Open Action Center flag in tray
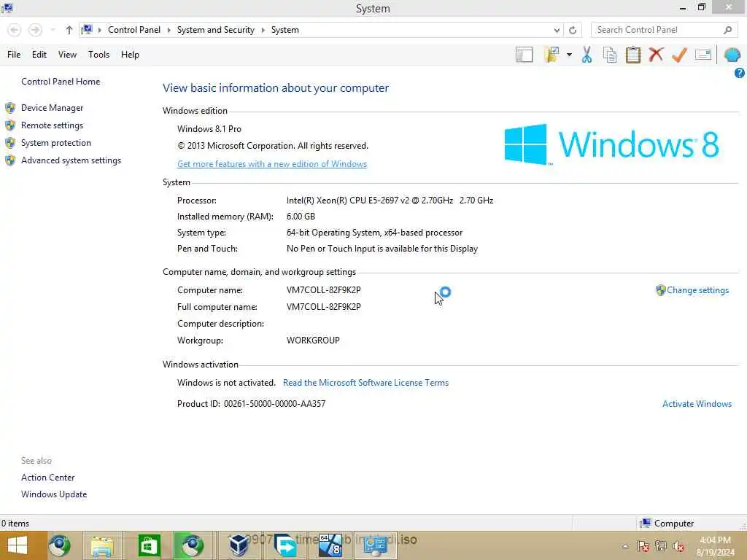Viewport: 747px width, 560px height. pyautogui.click(x=643, y=546)
